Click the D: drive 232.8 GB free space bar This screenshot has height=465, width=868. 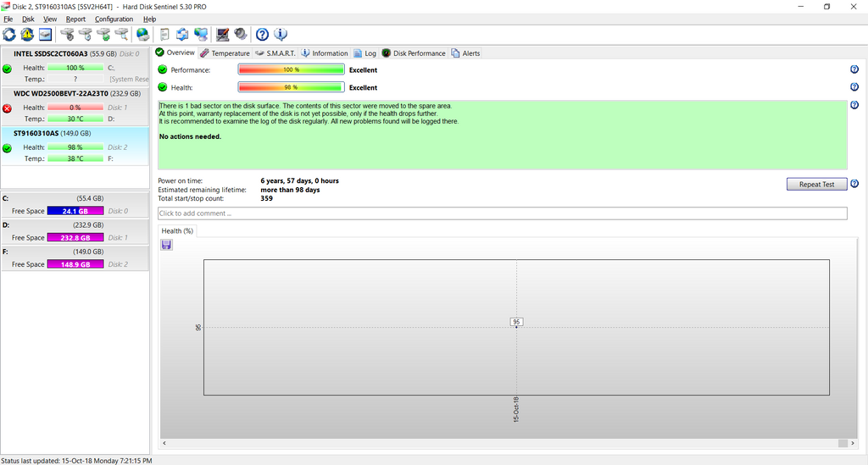coord(75,237)
